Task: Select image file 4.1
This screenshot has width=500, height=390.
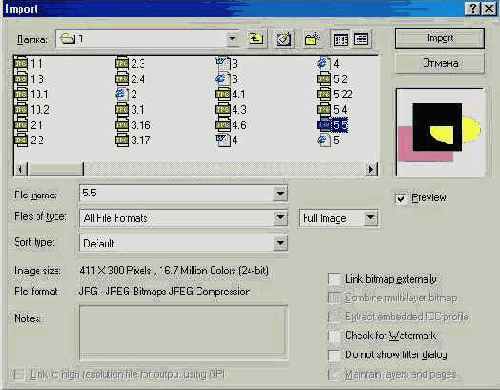Action: (230, 94)
